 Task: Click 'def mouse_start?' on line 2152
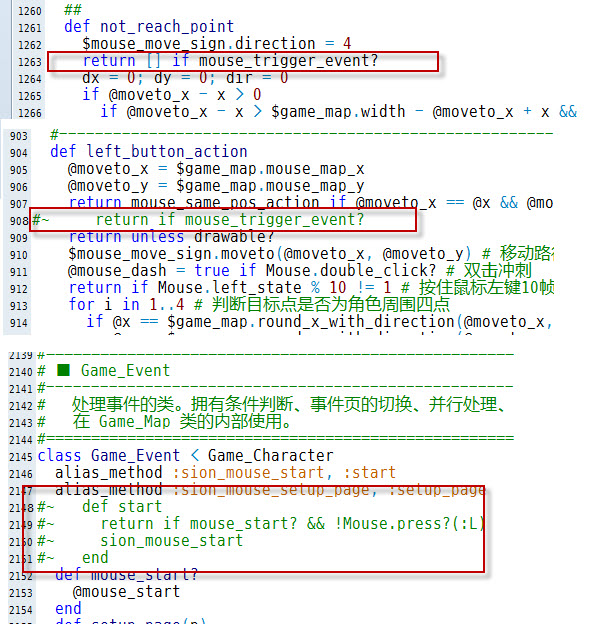click(x=127, y=575)
